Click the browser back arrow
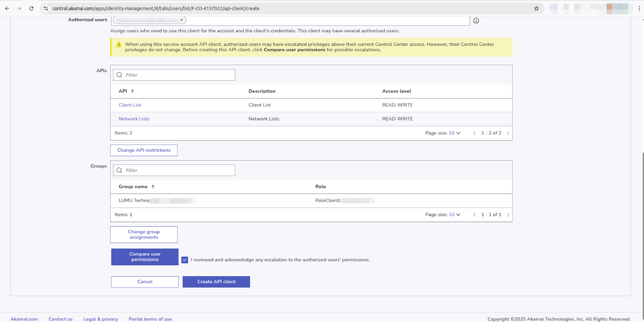Screen dimensions: 644x322 click(x=7, y=8)
